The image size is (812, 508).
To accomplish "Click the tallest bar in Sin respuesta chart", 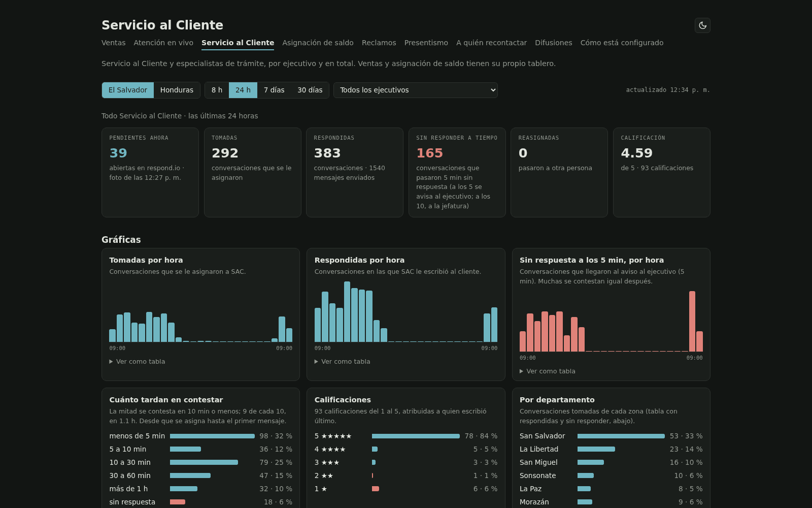I will [x=692, y=321].
